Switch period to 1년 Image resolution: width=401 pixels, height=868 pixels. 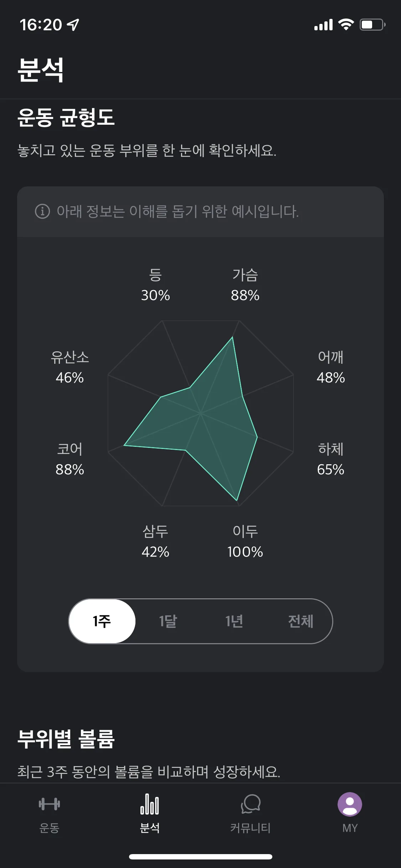[234, 621]
